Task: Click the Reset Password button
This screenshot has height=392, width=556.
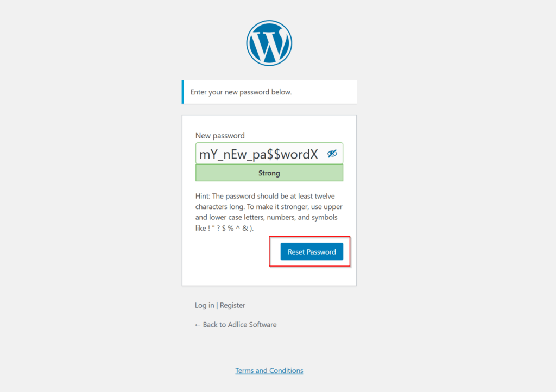Action: pyautogui.click(x=312, y=251)
